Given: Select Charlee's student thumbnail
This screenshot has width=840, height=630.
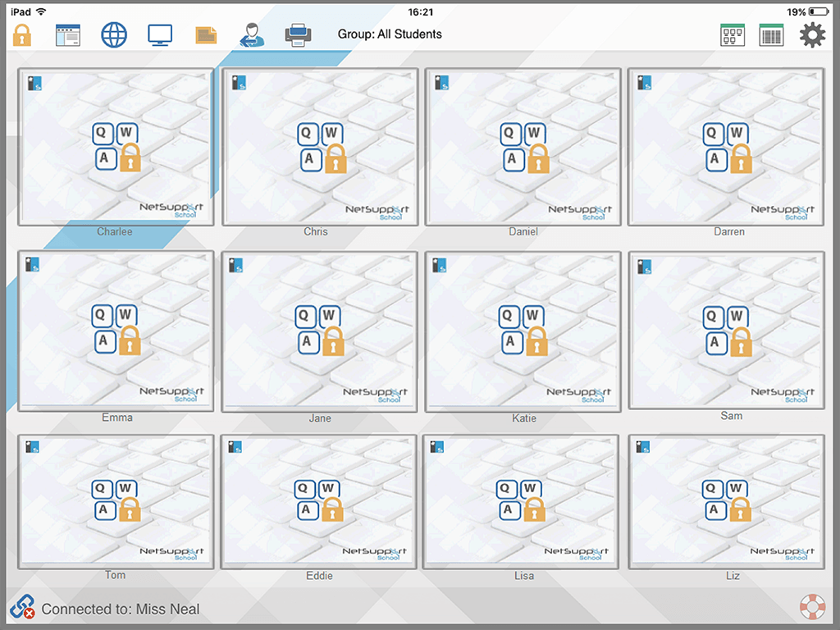Looking at the screenshot, I should click(x=116, y=147).
